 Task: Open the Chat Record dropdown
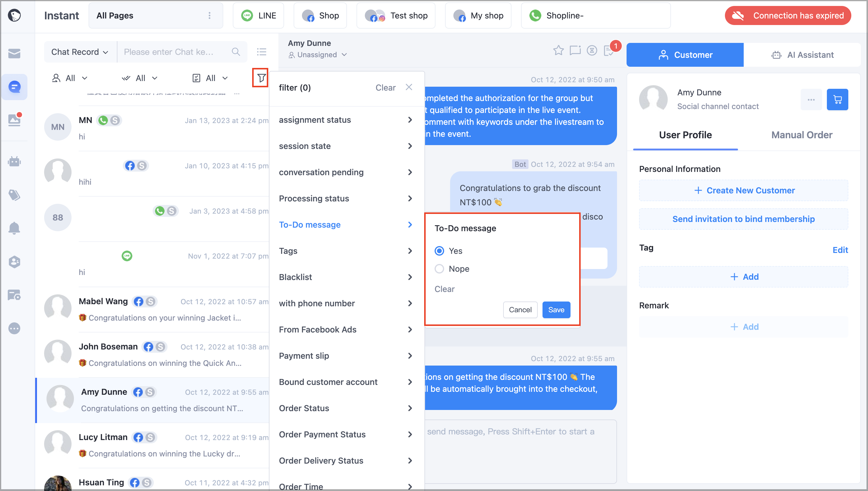80,52
